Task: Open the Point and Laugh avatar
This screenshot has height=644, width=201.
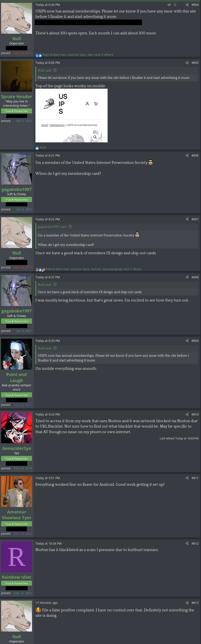Action: (17, 354)
